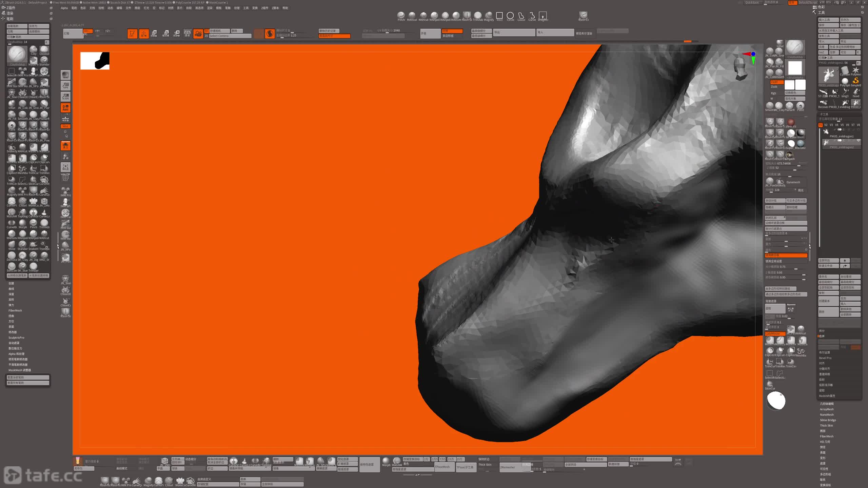Viewport: 868px width, 488px height.
Task: Select the head tool thumbnail
Action: (x=856, y=93)
